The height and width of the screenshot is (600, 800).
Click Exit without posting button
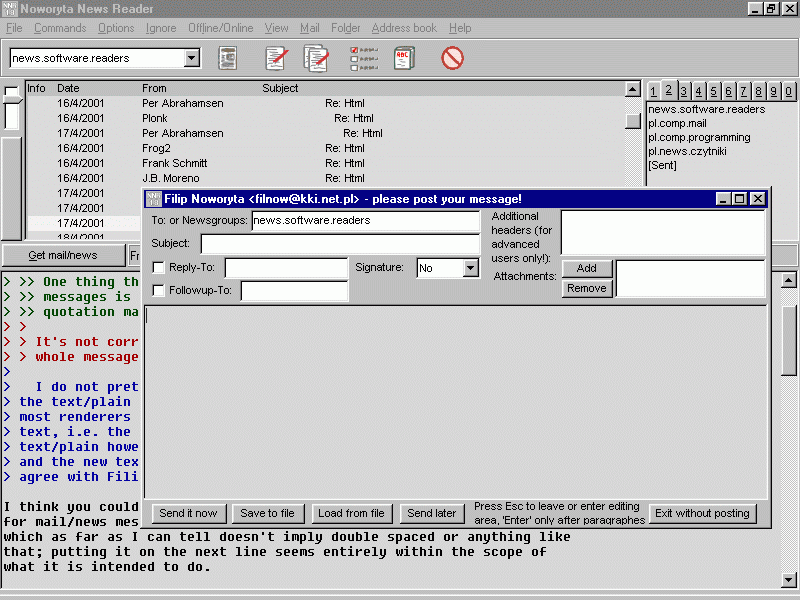pyautogui.click(x=702, y=513)
